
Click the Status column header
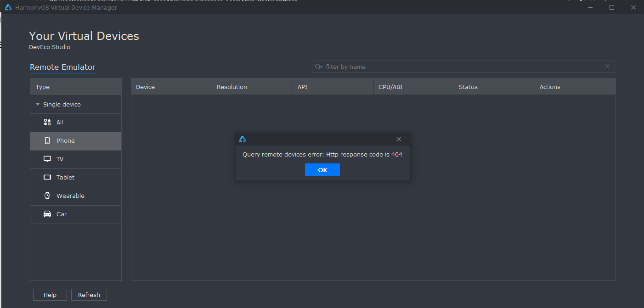coord(468,87)
